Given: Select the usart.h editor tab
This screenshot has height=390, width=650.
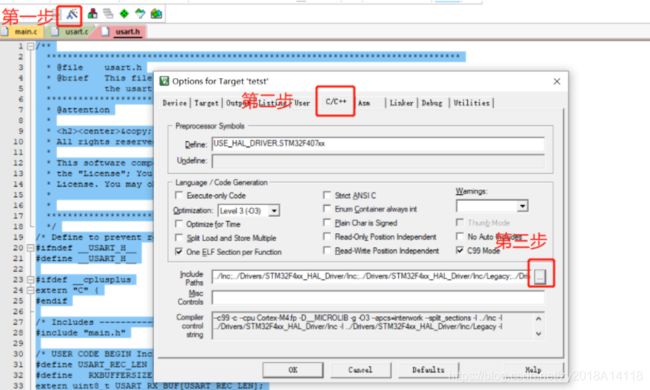Looking at the screenshot, I should point(122,31).
